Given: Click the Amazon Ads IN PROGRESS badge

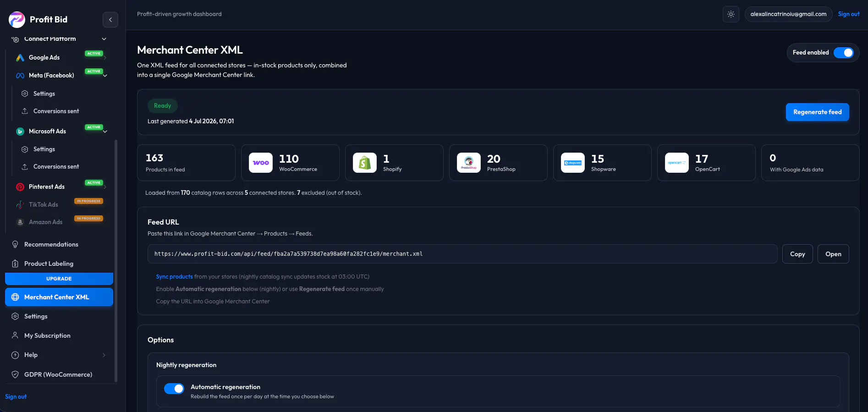Looking at the screenshot, I should 88,219.
